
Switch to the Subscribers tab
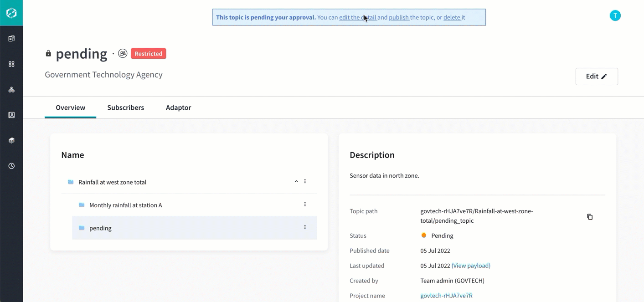coord(125,107)
